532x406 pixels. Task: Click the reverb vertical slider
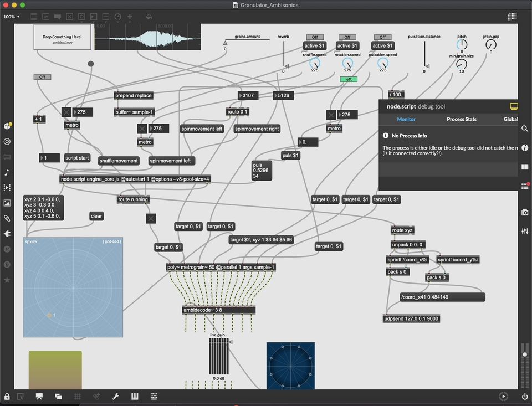(x=284, y=56)
